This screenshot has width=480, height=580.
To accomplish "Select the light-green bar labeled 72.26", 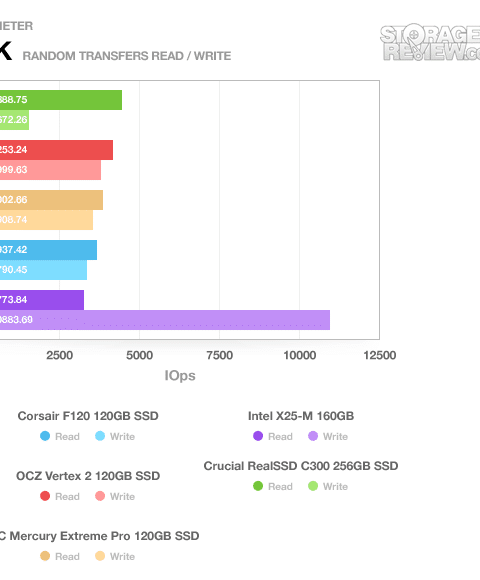I will point(14,120).
